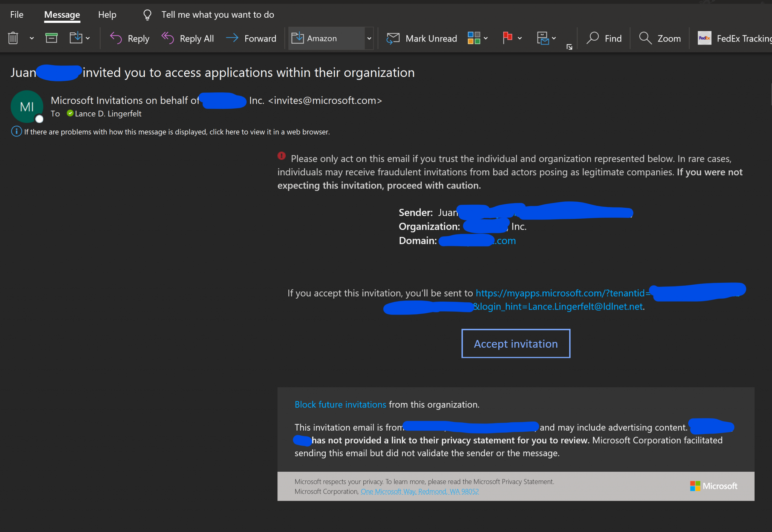Expand the delete options dropdown arrow
The width and height of the screenshot is (772, 532).
(x=31, y=38)
